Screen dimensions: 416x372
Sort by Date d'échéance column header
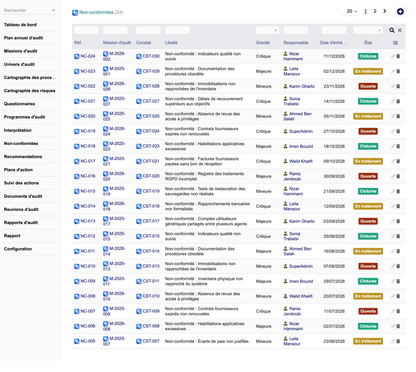333,43
